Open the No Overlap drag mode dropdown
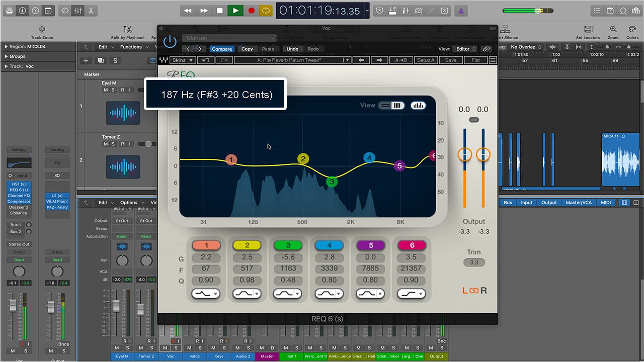Viewport: 644px width, 362px height. point(523,47)
